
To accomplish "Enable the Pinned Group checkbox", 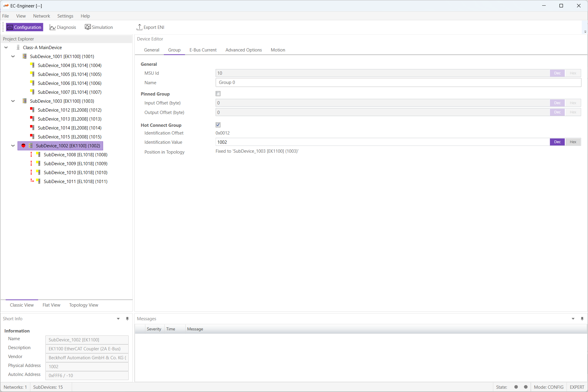I will click(x=218, y=94).
